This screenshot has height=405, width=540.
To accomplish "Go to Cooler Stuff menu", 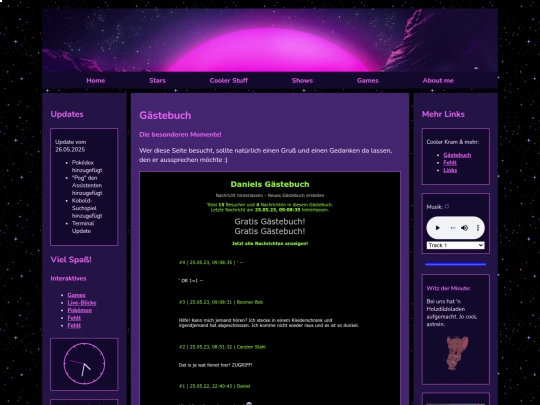I will tap(229, 81).
